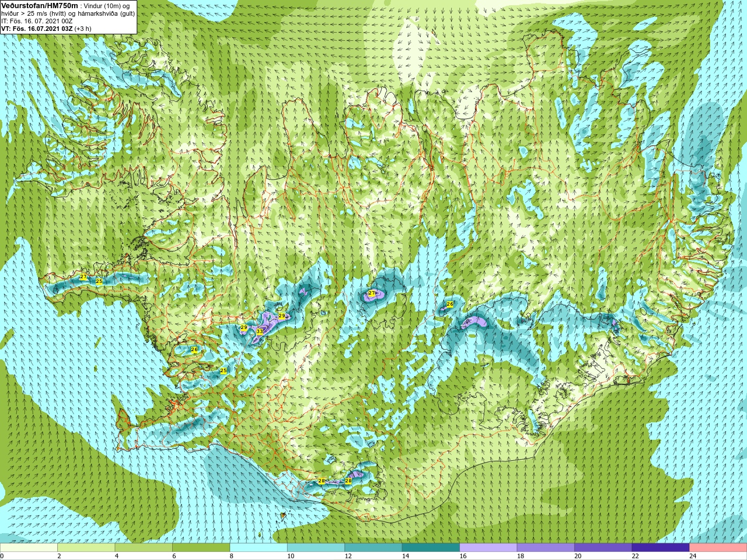Click the yellow gust label 33
Viewport: 747px width, 560px height.
point(259,331)
